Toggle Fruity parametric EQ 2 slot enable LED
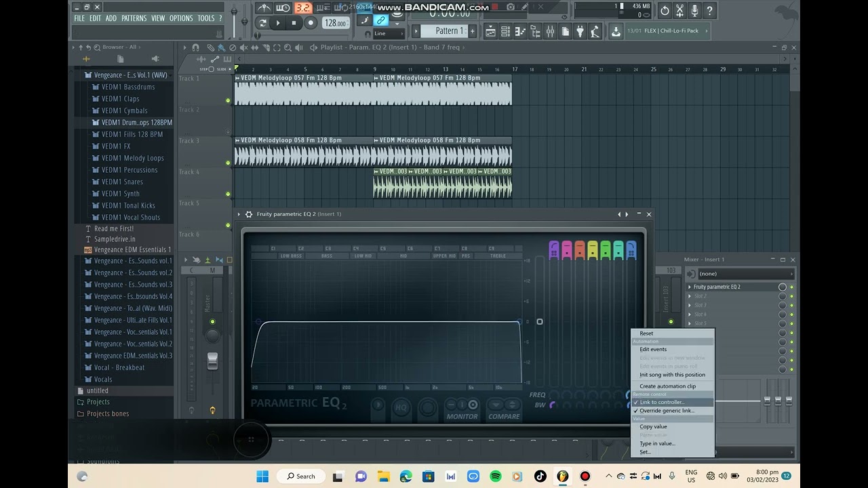The height and width of the screenshot is (488, 868). (791, 287)
